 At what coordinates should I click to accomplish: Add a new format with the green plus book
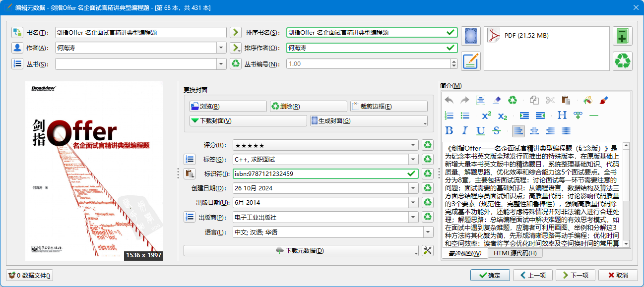pyautogui.click(x=623, y=36)
